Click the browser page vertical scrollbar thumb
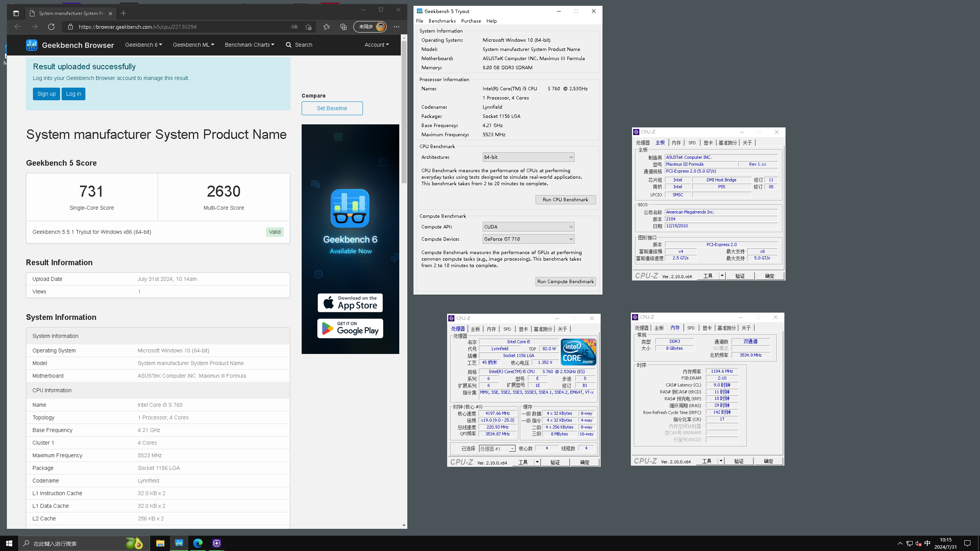980x551 pixels. pyautogui.click(x=404, y=112)
